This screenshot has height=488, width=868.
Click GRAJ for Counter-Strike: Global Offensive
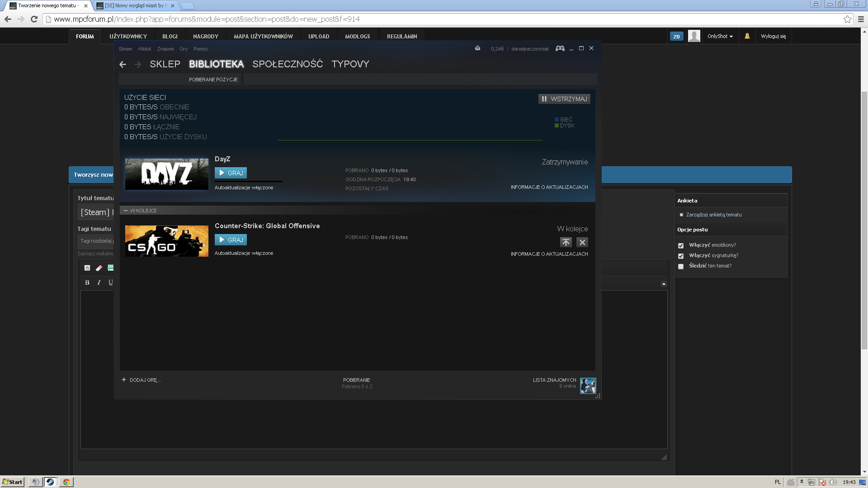[231, 240]
